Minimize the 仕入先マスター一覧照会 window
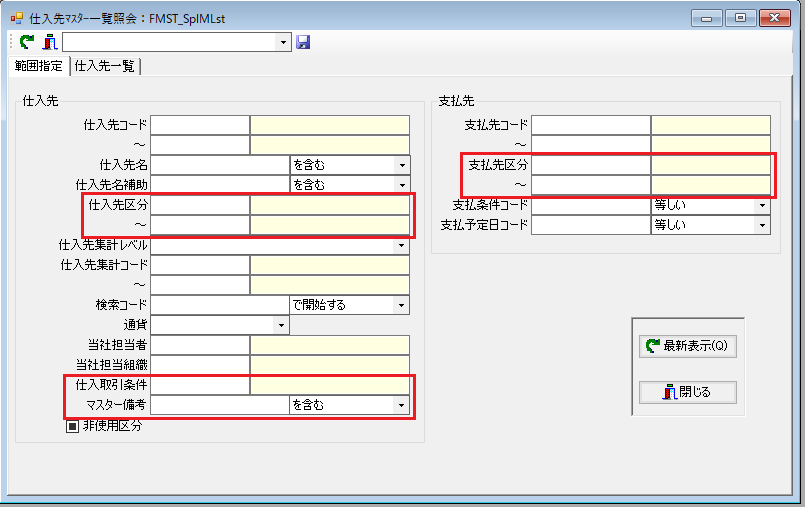This screenshot has height=507, width=805. [707, 18]
